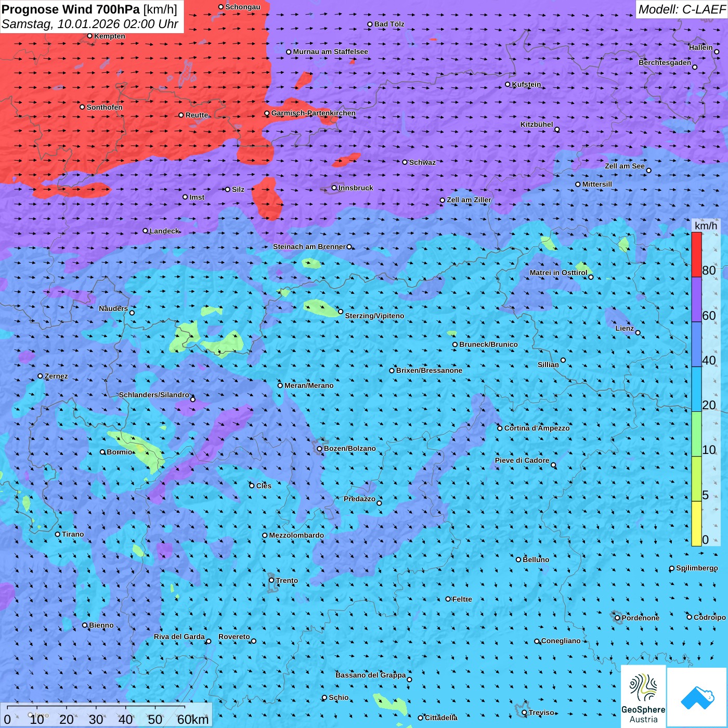The image size is (728, 728).
Task: Click the green 10 km/h legend color
Action: [x=696, y=434]
